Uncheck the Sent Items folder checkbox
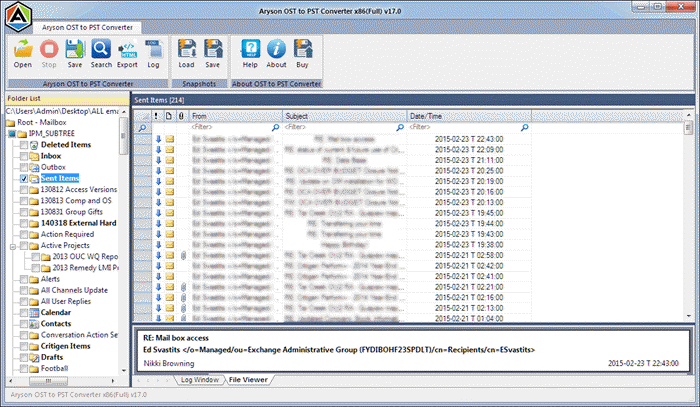The height and width of the screenshot is (407, 700). (25, 178)
